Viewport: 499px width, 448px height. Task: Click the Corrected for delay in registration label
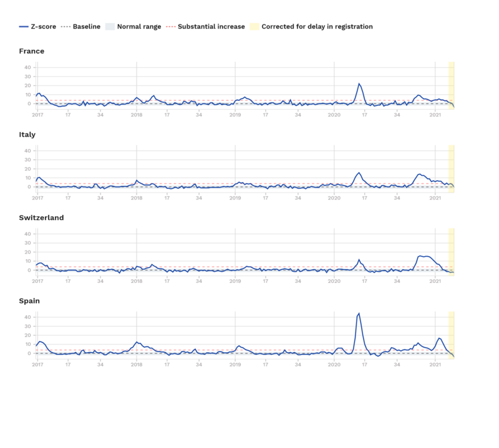317,27
